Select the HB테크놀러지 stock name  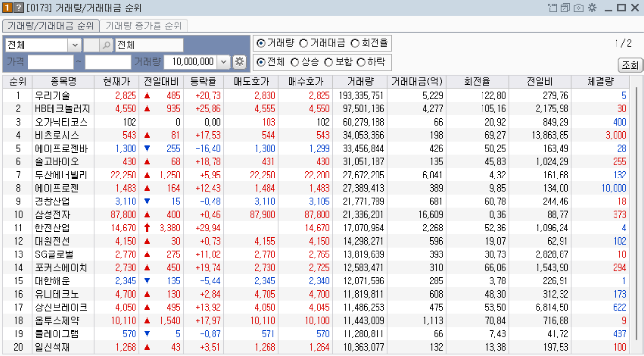point(62,109)
